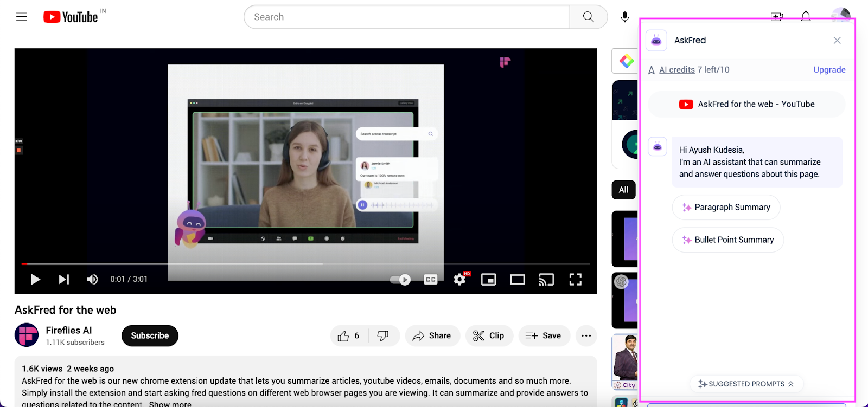Mute the video volume

pyautogui.click(x=92, y=279)
